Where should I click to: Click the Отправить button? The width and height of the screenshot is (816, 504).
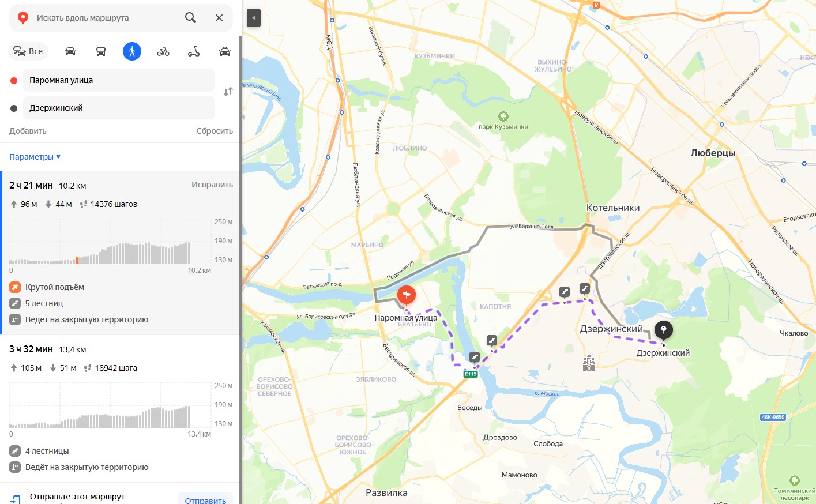click(205, 499)
